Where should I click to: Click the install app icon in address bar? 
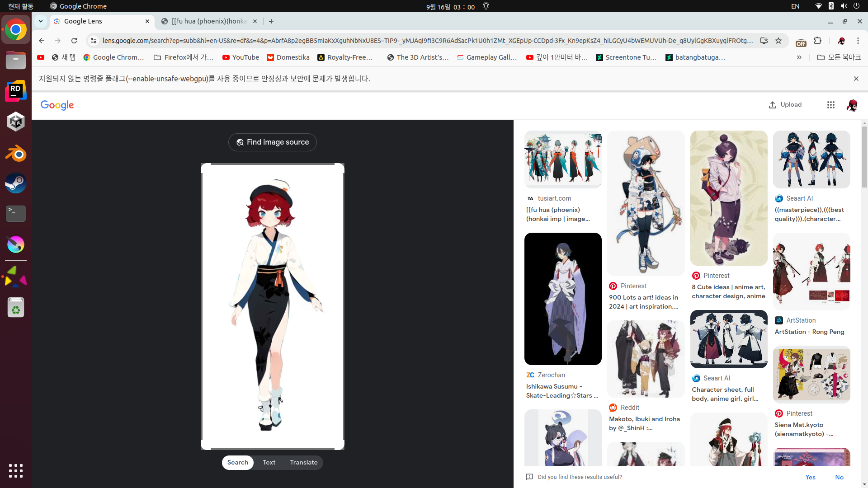[x=764, y=41]
